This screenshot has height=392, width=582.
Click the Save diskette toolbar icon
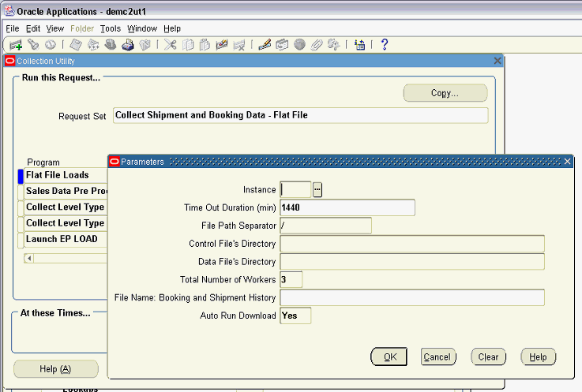[x=76, y=45]
